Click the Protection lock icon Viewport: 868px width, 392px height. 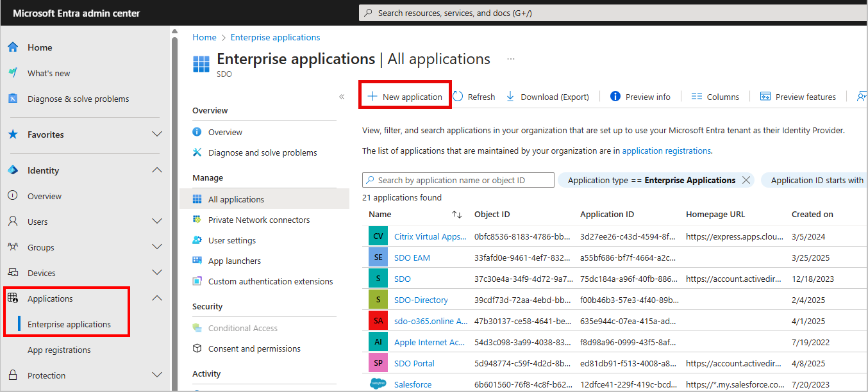13,375
